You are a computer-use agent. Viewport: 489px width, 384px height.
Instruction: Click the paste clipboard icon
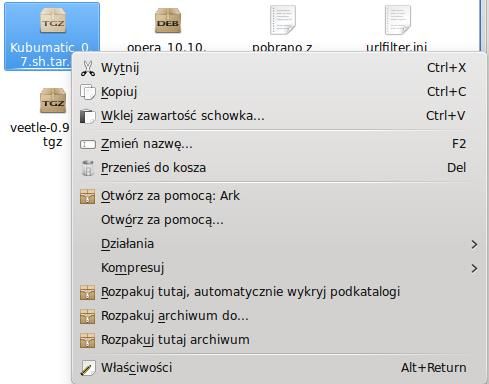[88, 116]
